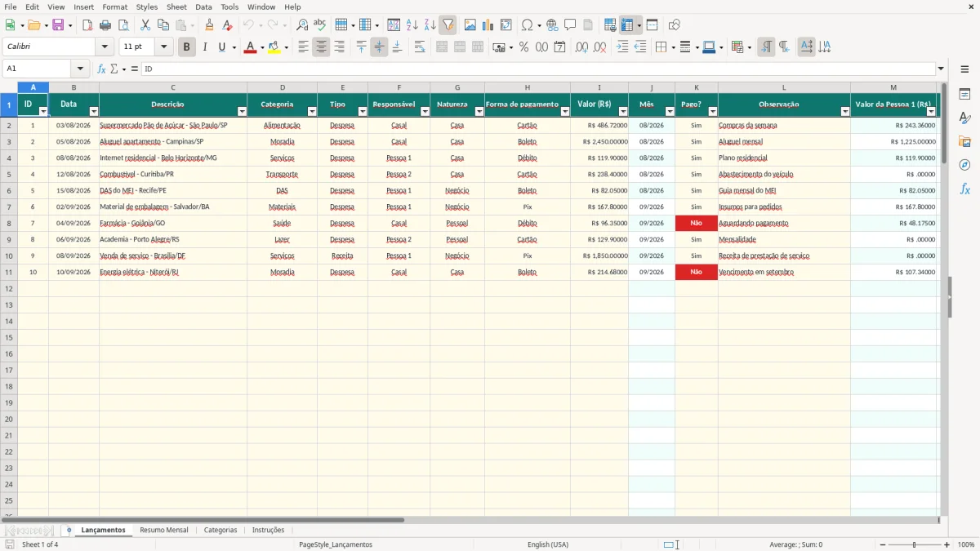Adjust the zoom slider in the status bar
Screen dimensions: 980x551
[915, 544]
